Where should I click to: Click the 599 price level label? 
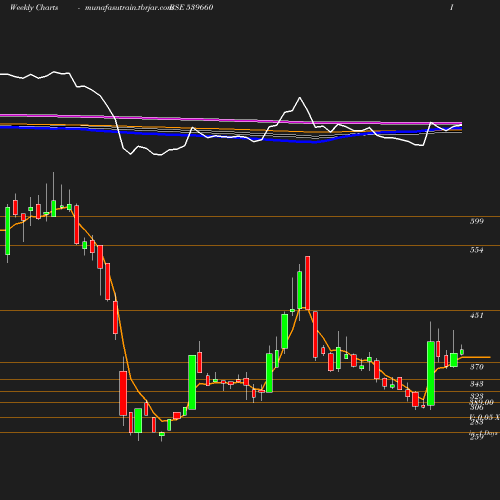click(x=477, y=221)
